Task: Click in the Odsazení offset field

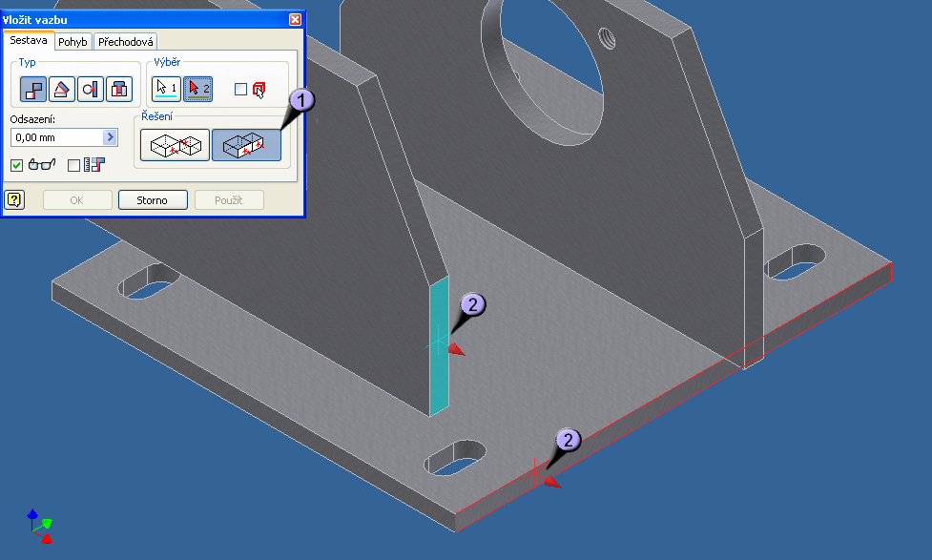Action: pos(53,137)
